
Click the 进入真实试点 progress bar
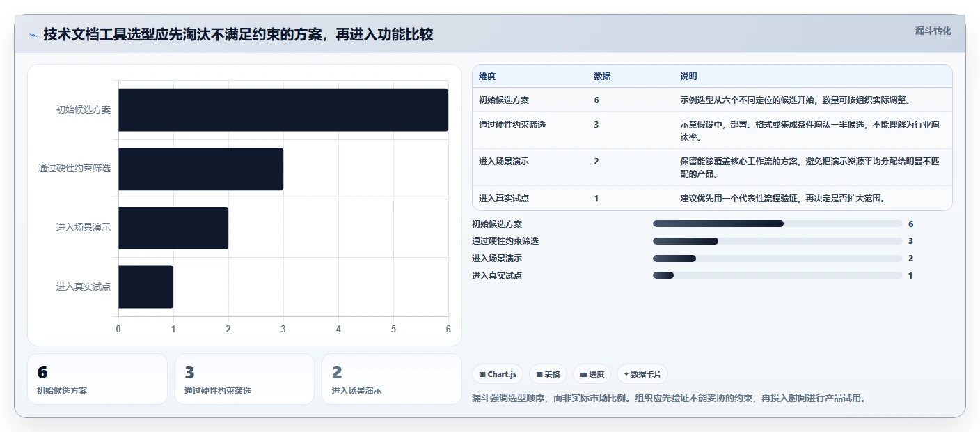coord(777,275)
